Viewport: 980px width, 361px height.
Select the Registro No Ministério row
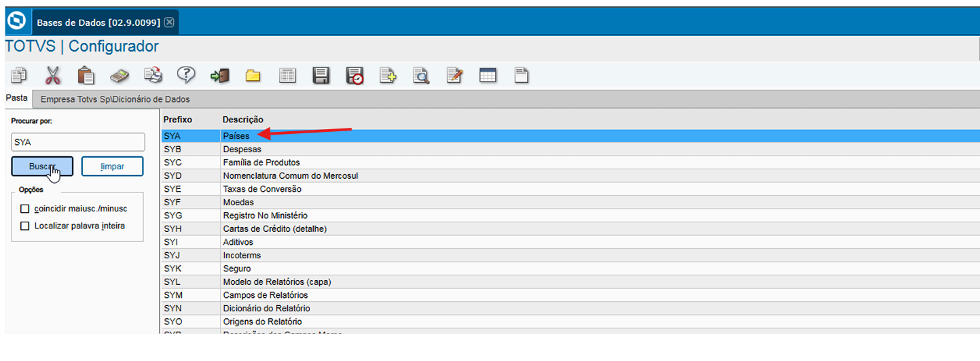click(x=570, y=216)
